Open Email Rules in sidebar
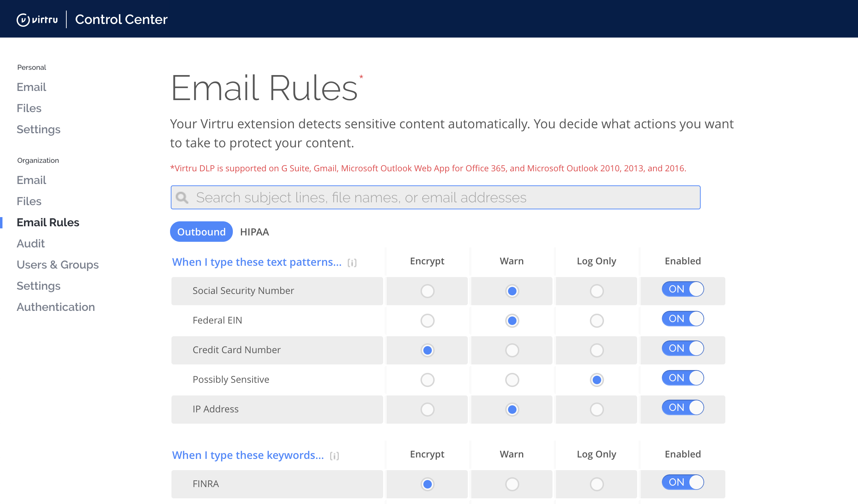 click(x=48, y=222)
